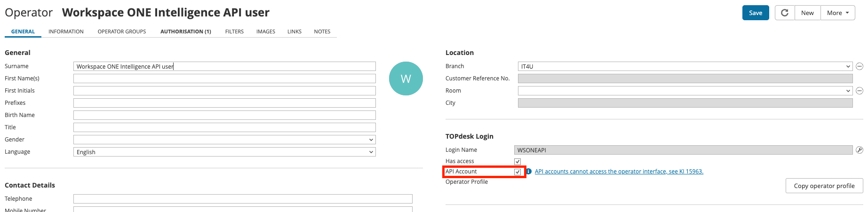This screenshot has width=868, height=212.
Task: Open the KI 15963 API accounts link
Action: point(619,172)
